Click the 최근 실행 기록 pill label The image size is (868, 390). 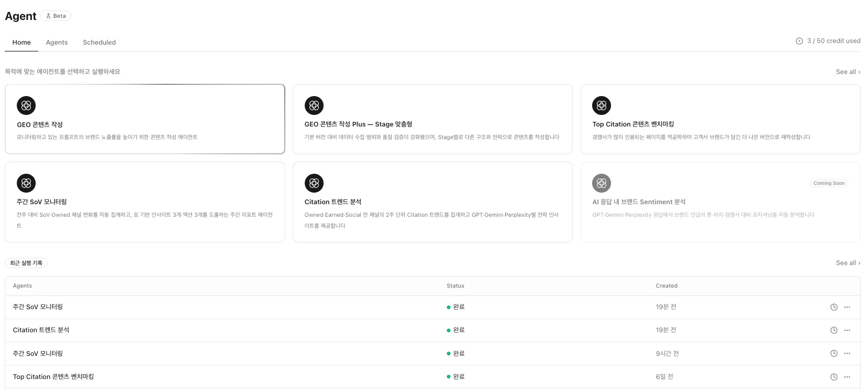26,263
